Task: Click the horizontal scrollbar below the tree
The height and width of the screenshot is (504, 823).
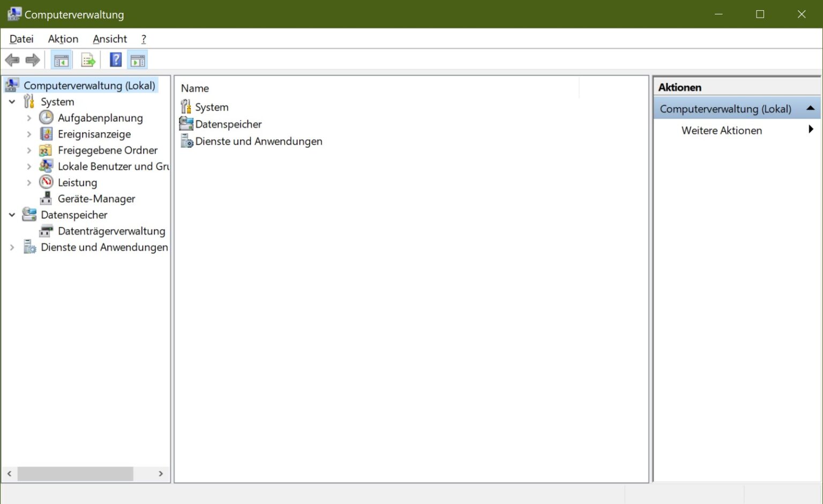Action: point(75,473)
